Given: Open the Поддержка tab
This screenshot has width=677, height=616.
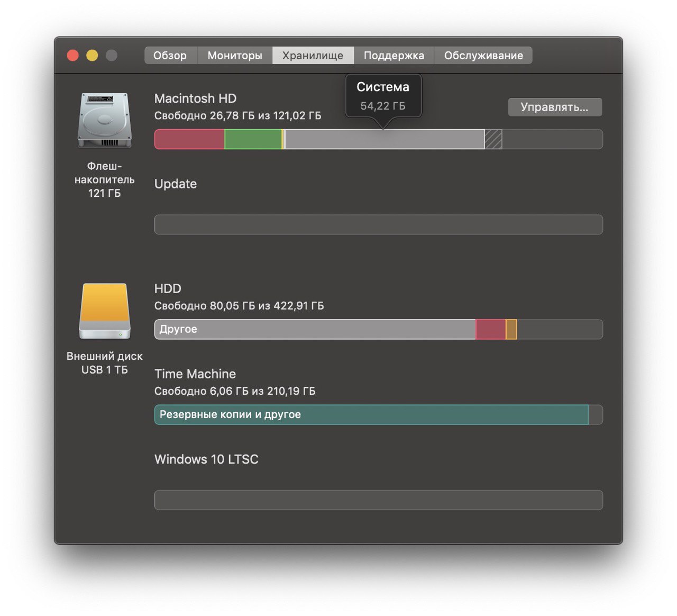Looking at the screenshot, I should pyautogui.click(x=394, y=56).
